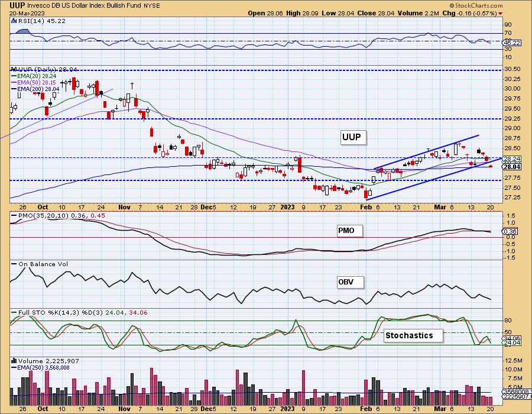Open the StockCharts.com copyright link
The height and width of the screenshot is (414, 532).
tap(476, 5)
